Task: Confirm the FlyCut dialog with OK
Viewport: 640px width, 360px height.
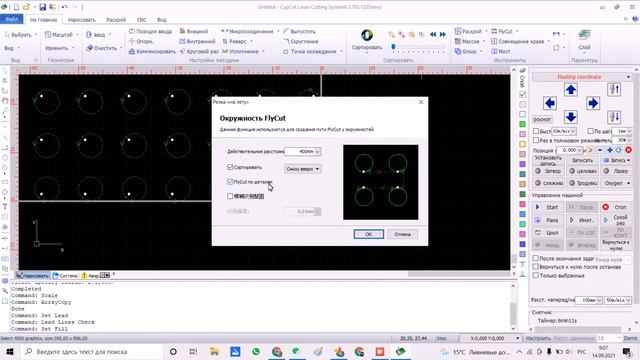Action: (x=369, y=234)
